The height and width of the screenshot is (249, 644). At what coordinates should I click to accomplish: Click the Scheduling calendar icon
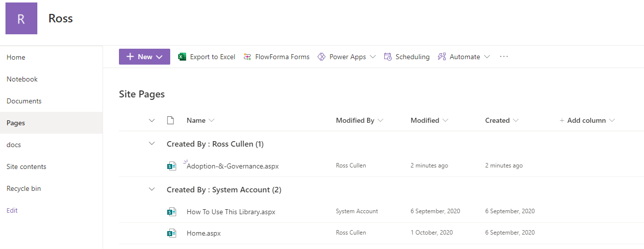[x=388, y=57]
